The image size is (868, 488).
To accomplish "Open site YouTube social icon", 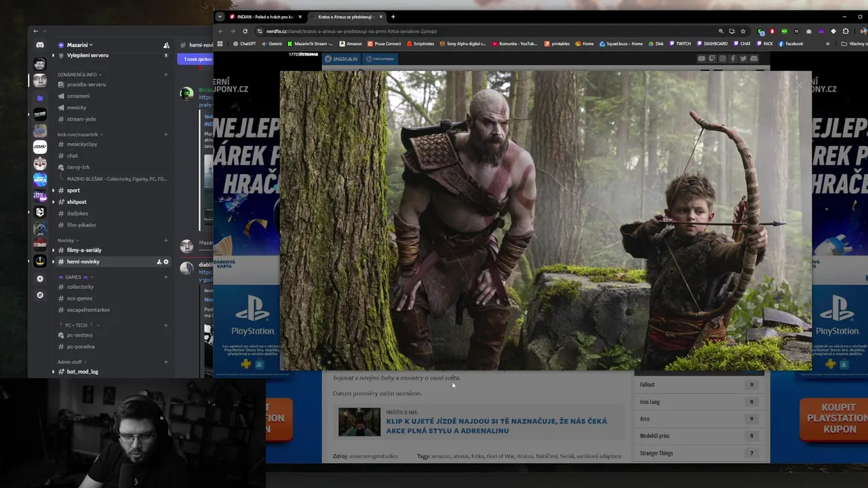I will pyautogui.click(x=701, y=59).
